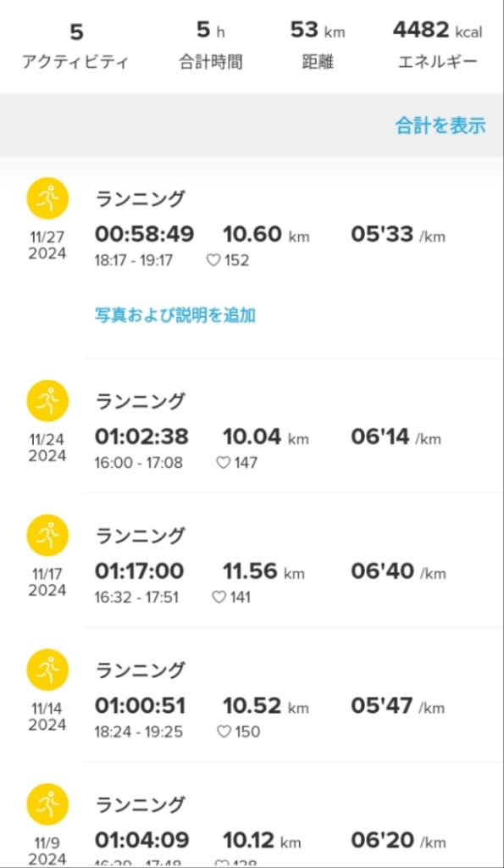Image resolution: width=504 pixels, height=868 pixels.
Task: Open the 01:02:38 running workout entry
Action: [x=294, y=426]
